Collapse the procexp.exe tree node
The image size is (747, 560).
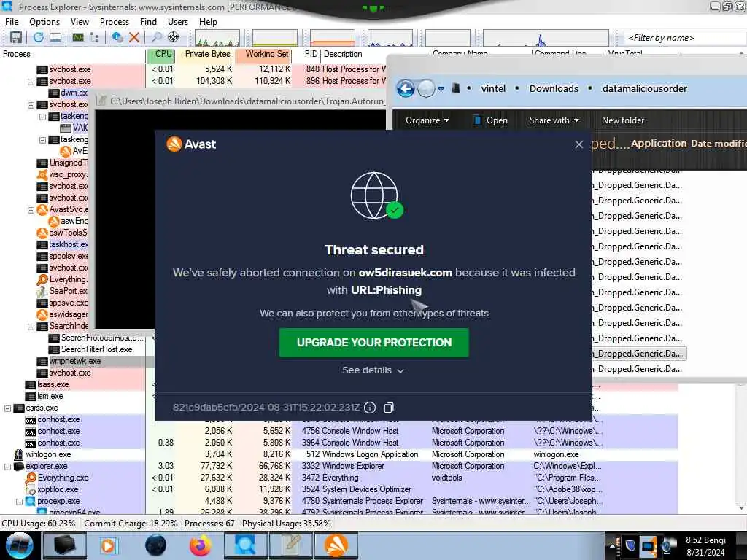coord(19,502)
